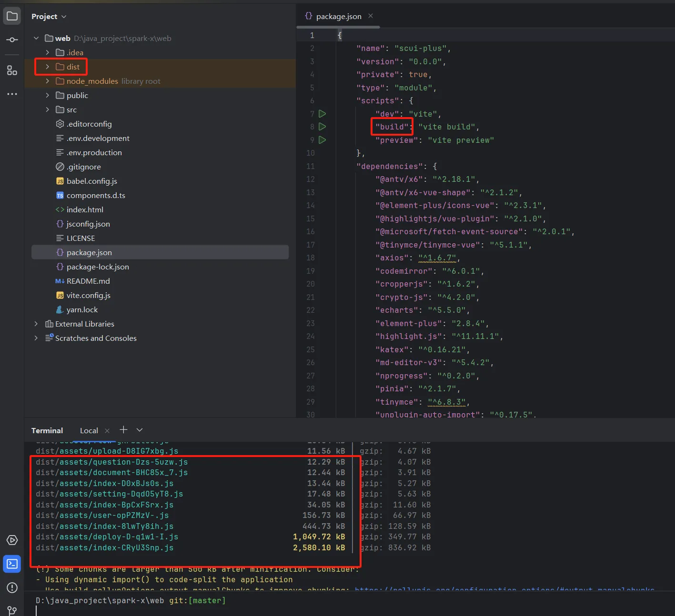Screen dimensions: 675x616
Task: Show more tool windows ellipsis
Action: pos(12,94)
